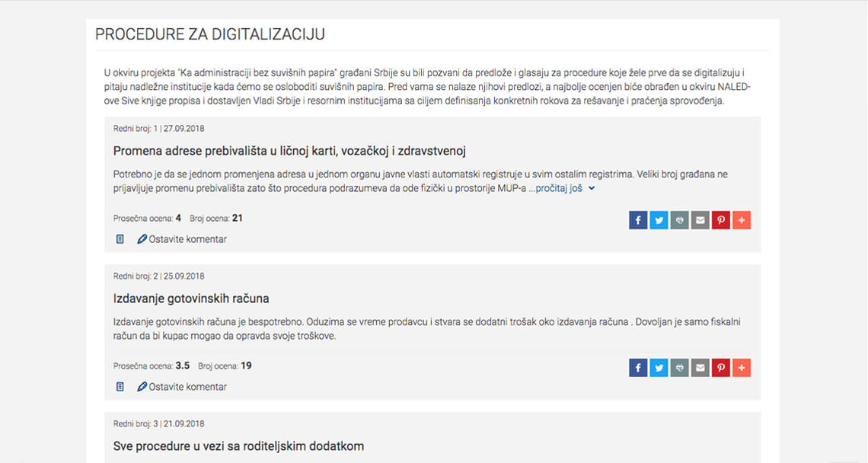Click the pencil icon beside proposal 1's Ostavite komentar
This screenshot has width=868, height=463.
pyautogui.click(x=142, y=239)
